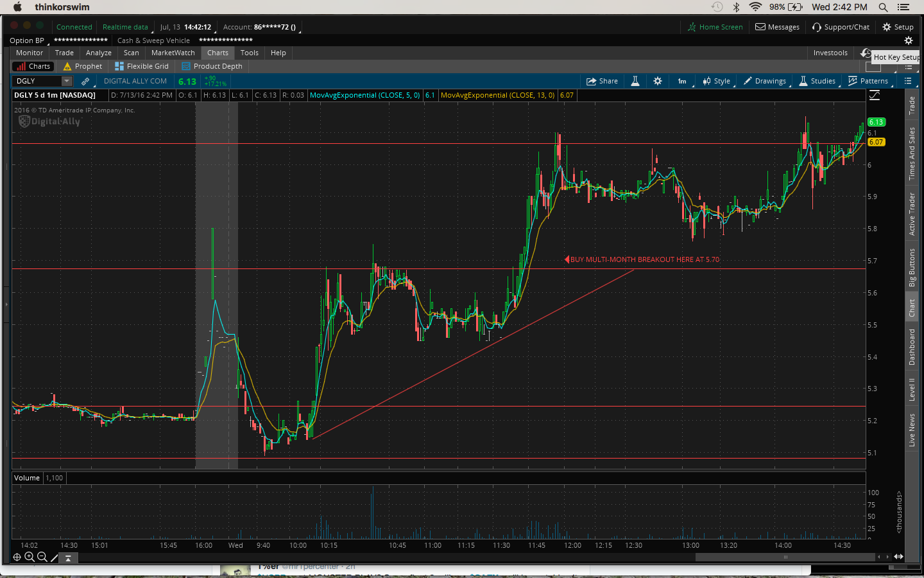Open the Active Trader side panel
Image resolution: width=924 pixels, height=578 pixels.
912,214
